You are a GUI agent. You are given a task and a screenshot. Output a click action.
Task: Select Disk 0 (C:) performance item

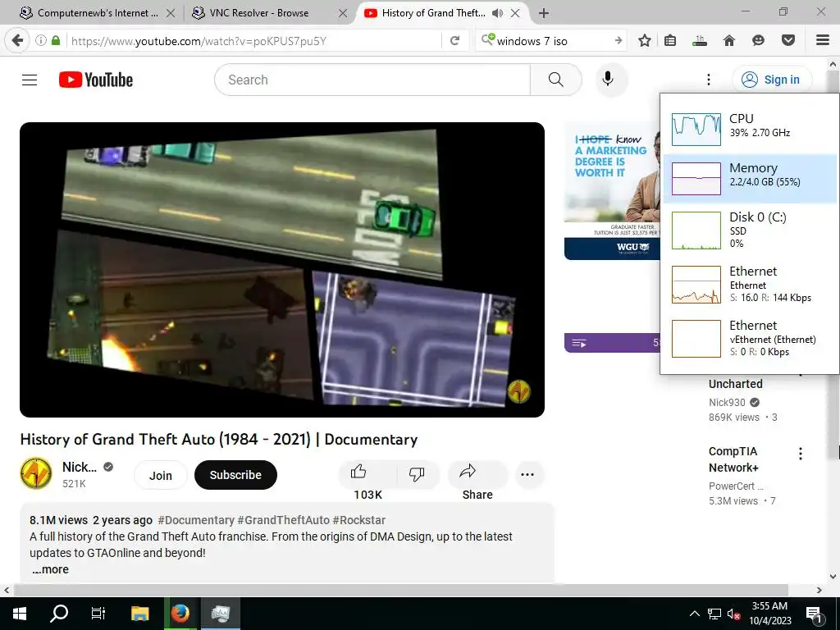[750, 231]
